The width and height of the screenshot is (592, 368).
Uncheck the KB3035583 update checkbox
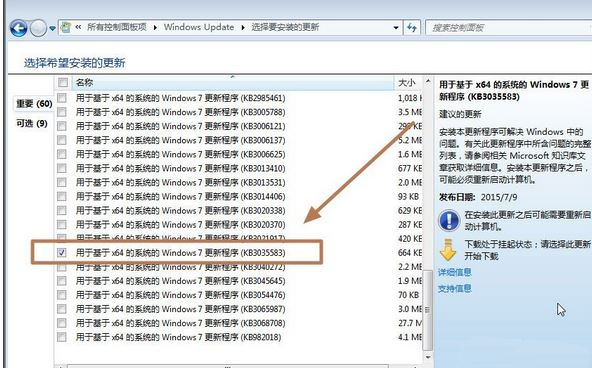pos(62,252)
